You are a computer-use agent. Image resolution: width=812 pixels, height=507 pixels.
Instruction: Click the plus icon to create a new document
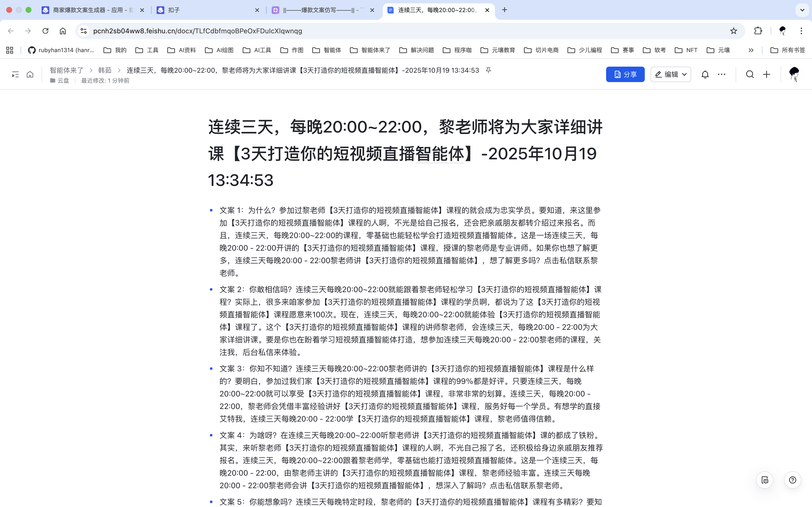pos(766,74)
